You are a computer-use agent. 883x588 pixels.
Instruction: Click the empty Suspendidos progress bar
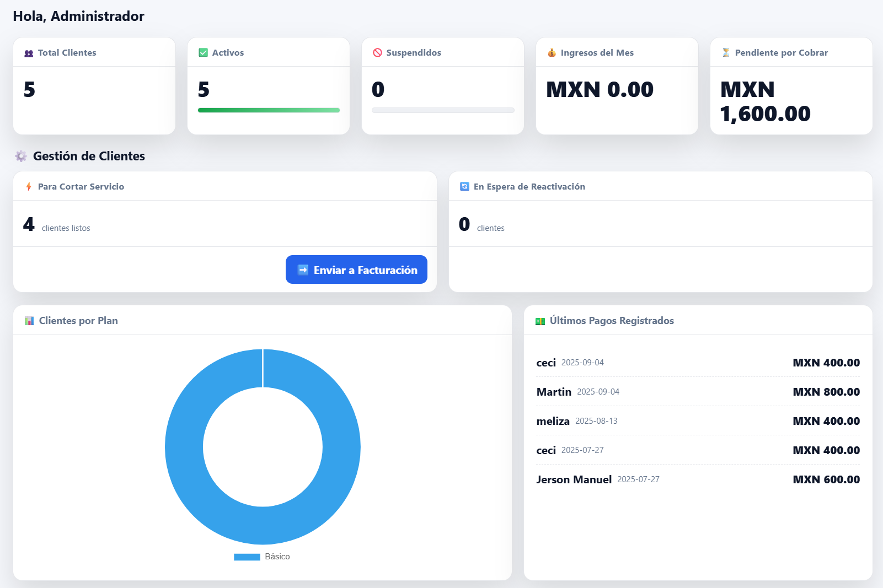pos(443,110)
